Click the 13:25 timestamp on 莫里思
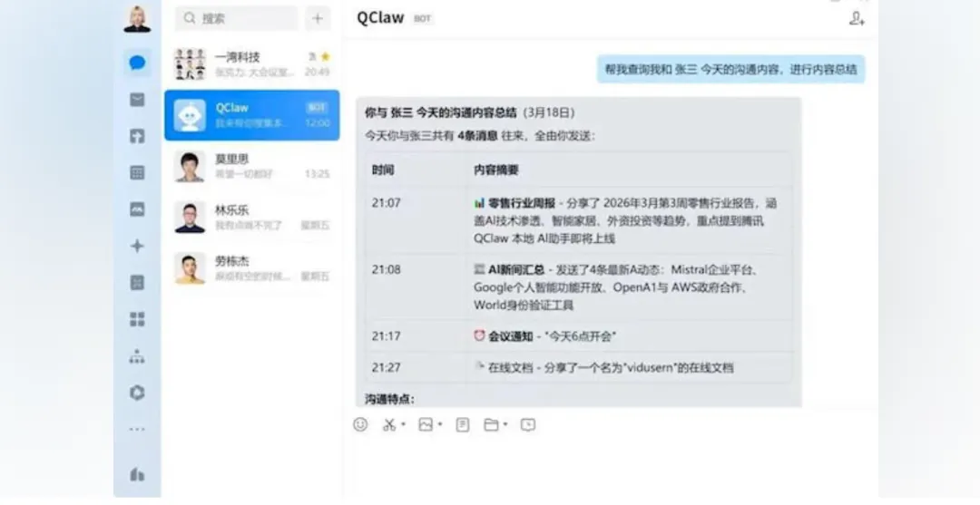This screenshot has height=505, width=980. coord(317,174)
